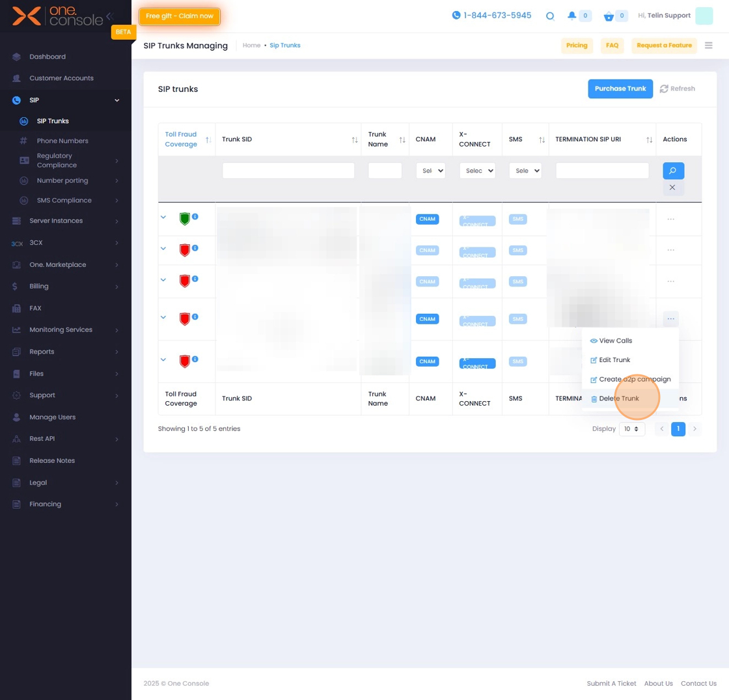
Task: Open the actions ellipsis for the third trunk row
Action: (670, 281)
